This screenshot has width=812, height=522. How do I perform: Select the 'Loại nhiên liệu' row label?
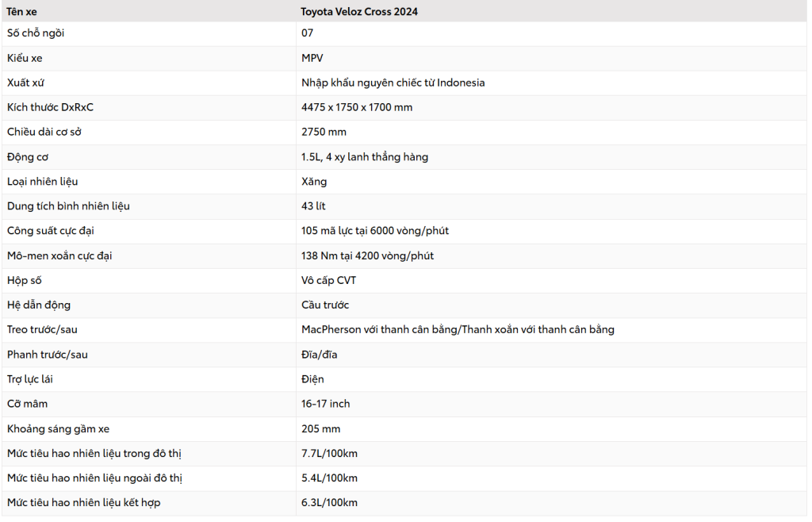click(x=43, y=182)
